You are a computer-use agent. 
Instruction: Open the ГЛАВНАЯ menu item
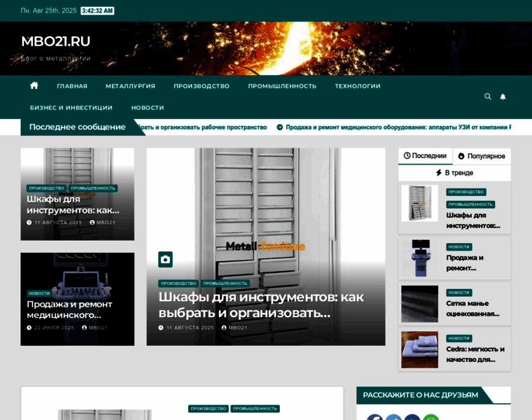click(x=72, y=86)
